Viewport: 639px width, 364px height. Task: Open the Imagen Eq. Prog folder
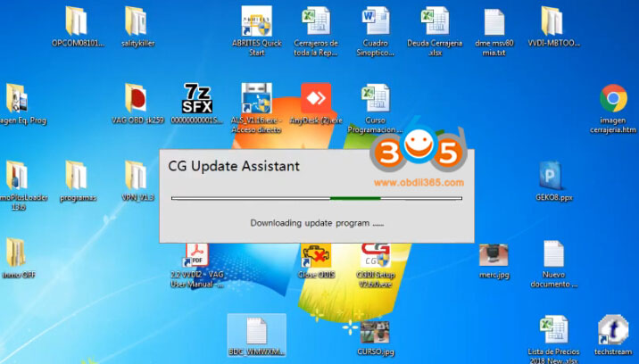tap(17, 98)
